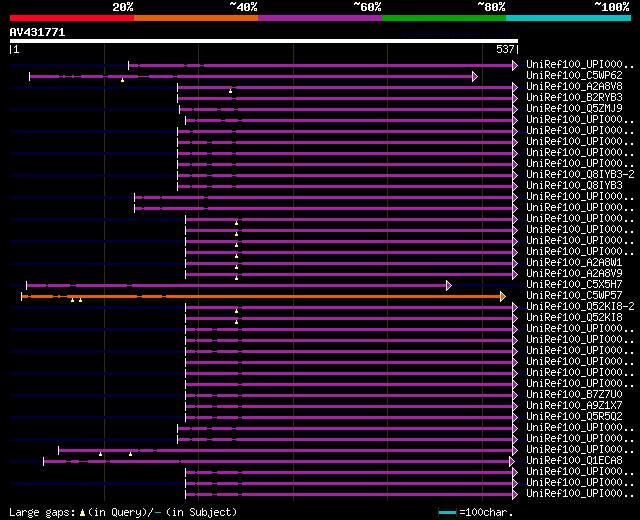Click the yellow gap marker on Q52KI8-2 row
Viewport: 640px width, 520px height.
(236, 311)
